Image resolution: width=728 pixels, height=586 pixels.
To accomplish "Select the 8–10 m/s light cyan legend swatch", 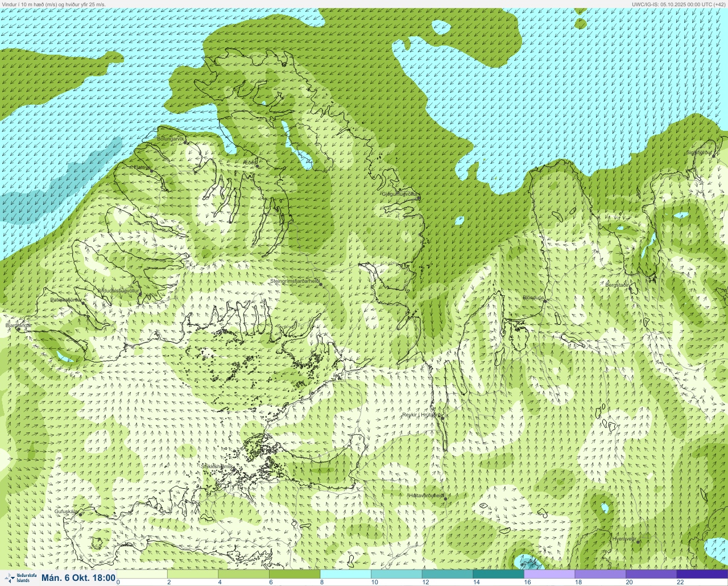I will click(345, 574).
